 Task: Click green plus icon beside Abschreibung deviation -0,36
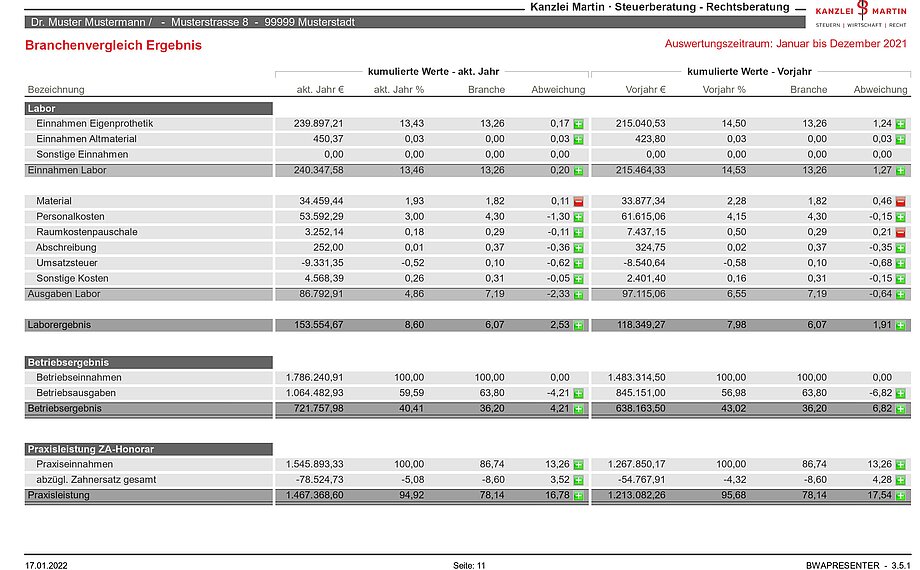tap(579, 248)
